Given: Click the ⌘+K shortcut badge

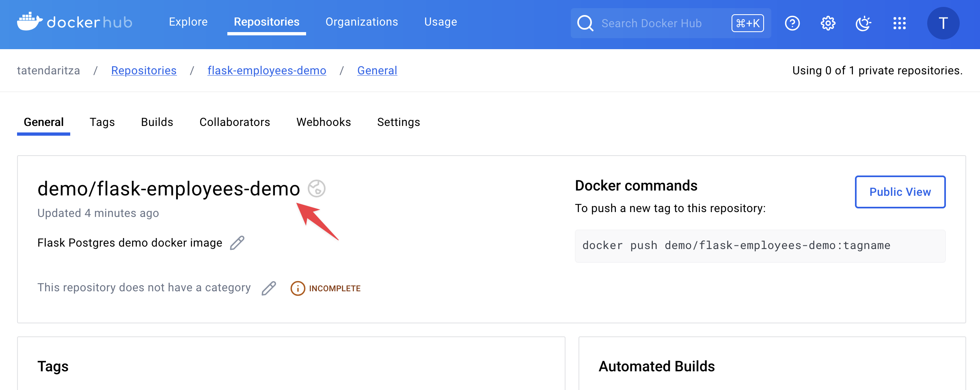Looking at the screenshot, I should pyautogui.click(x=748, y=23).
